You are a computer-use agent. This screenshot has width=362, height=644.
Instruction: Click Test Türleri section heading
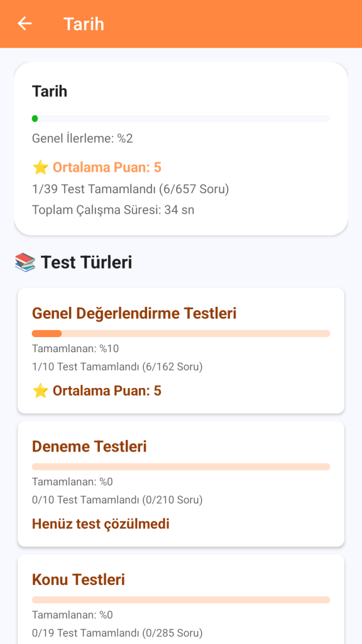coord(86,262)
